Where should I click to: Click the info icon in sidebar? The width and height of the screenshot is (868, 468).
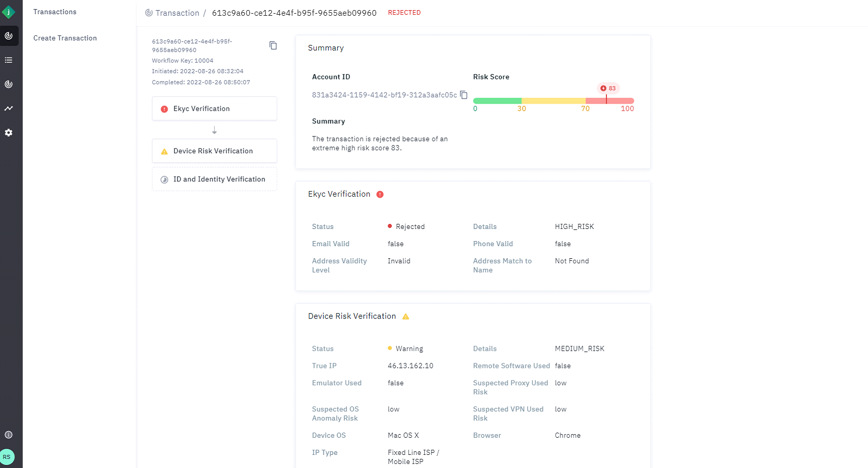pos(9,435)
